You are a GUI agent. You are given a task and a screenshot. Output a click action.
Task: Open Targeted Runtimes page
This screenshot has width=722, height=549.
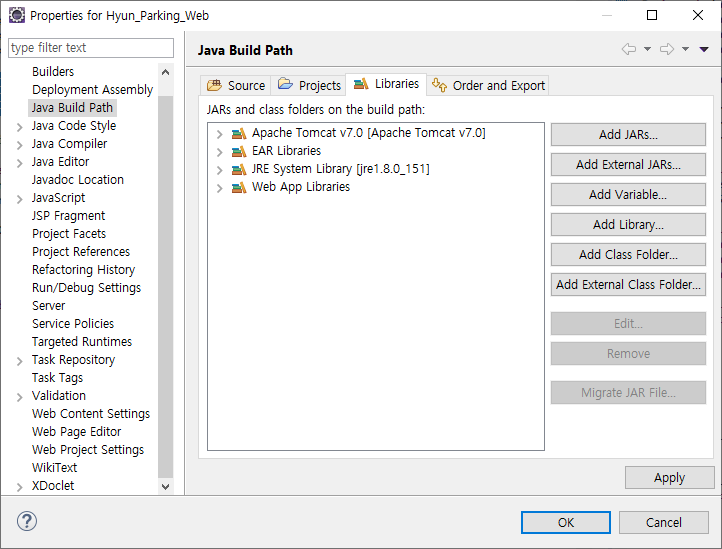point(82,341)
